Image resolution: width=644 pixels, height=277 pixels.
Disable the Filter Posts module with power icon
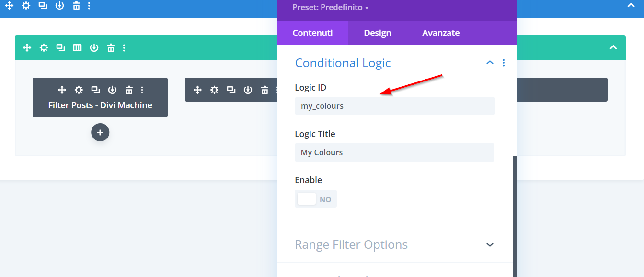coord(112,90)
